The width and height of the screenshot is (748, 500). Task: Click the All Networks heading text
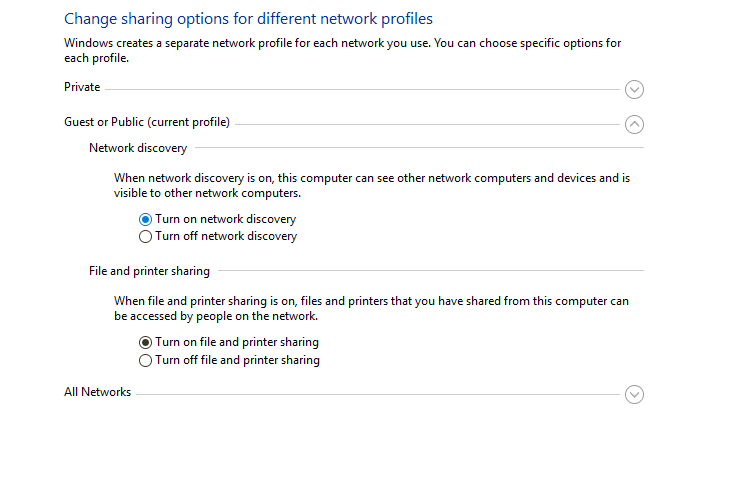(97, 392)
